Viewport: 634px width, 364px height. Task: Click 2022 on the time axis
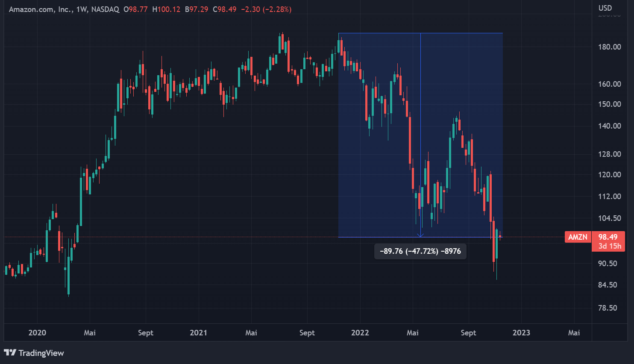[x=360, y=333]
